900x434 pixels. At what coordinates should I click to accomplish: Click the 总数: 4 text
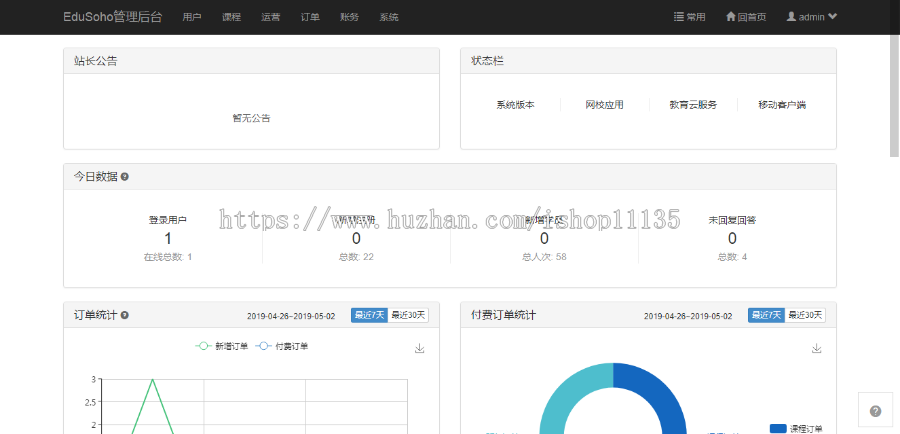(x=732, y=257)
